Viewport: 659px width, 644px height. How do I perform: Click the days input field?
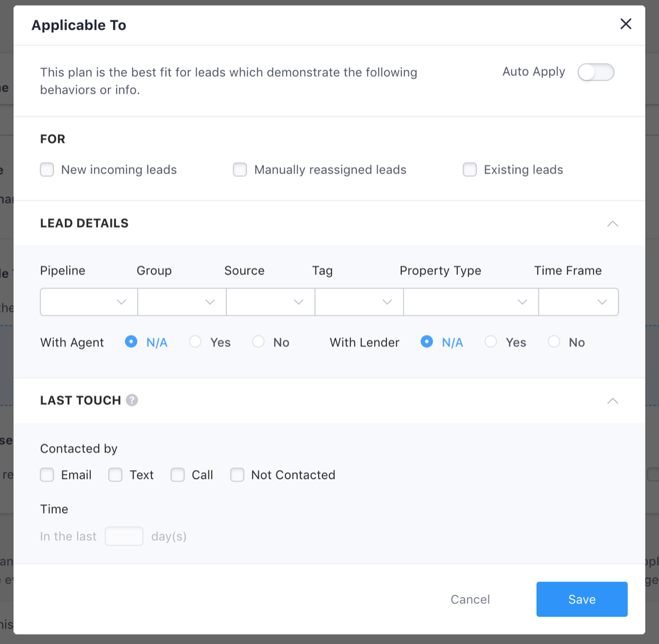[124, 536]
